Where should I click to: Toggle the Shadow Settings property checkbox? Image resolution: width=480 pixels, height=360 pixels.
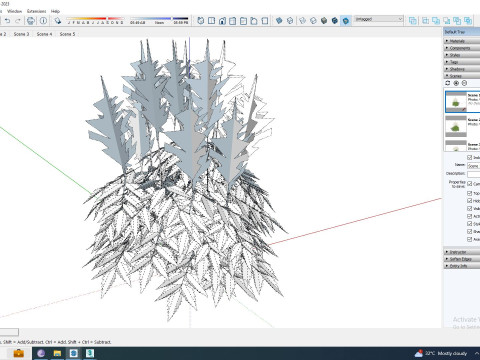[x=469, y=231]
